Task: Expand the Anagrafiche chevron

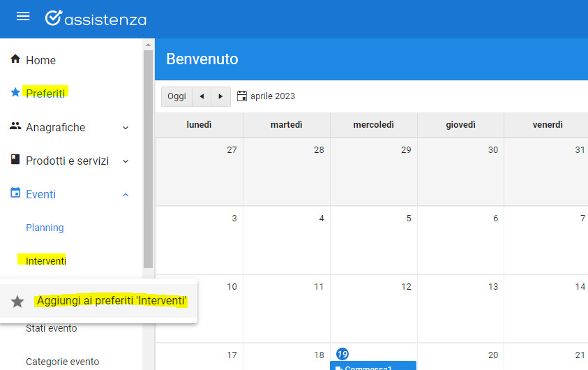Action: (126, 128)
